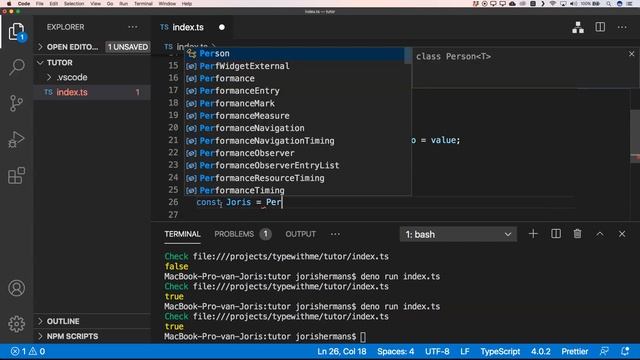Screen dimensions: 640x360
Task: Choose PerformanceNavigation suggestion
Action: [x=294, y=128]
